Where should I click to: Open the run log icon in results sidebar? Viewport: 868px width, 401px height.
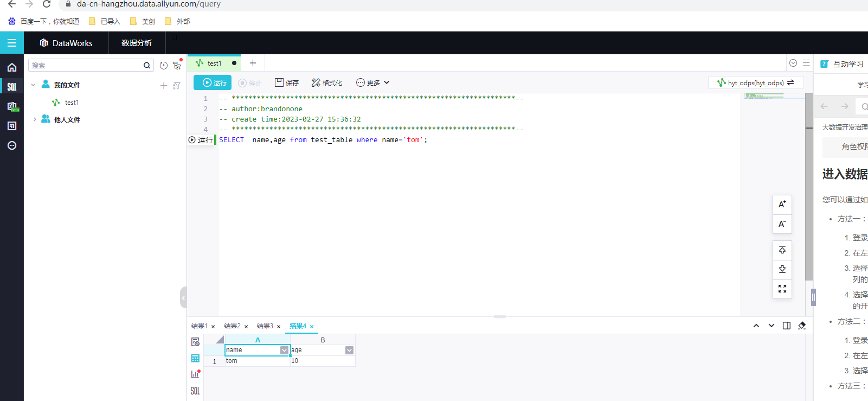pos(195,342)
